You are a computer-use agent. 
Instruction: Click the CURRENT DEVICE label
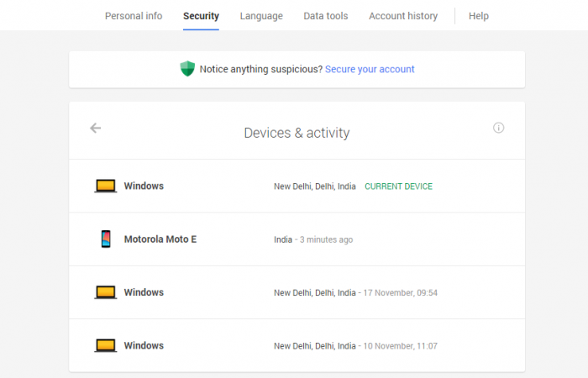[x=398, y=186]
